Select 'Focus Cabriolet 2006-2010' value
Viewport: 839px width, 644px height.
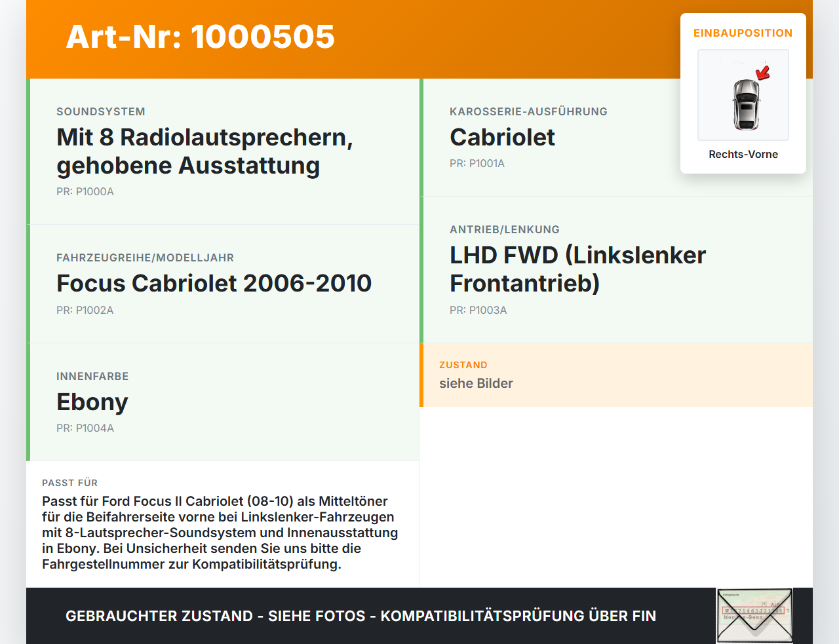214,283
